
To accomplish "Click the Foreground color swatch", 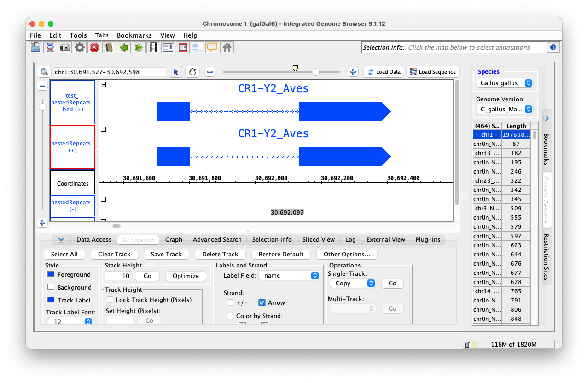I will click(x=51, y=274).
